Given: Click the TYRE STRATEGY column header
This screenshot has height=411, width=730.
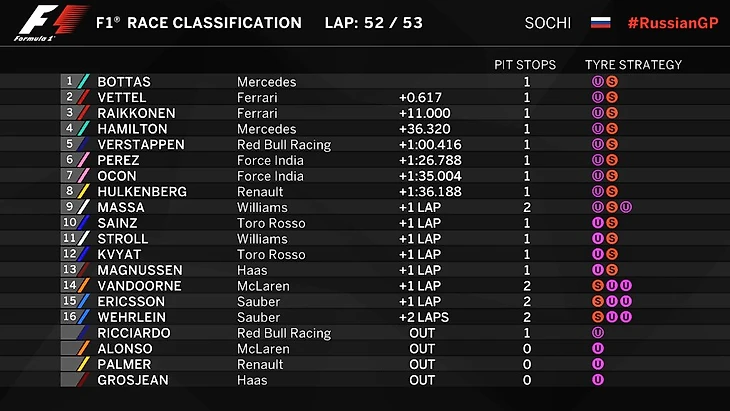Looking at the screenshot, I should tap(634, 65).
